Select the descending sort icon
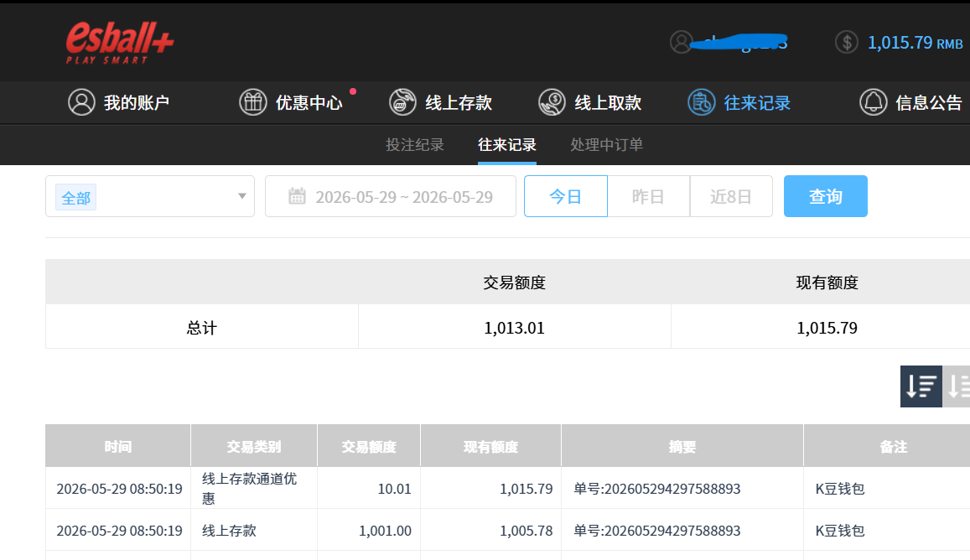 tap(921, 386)
